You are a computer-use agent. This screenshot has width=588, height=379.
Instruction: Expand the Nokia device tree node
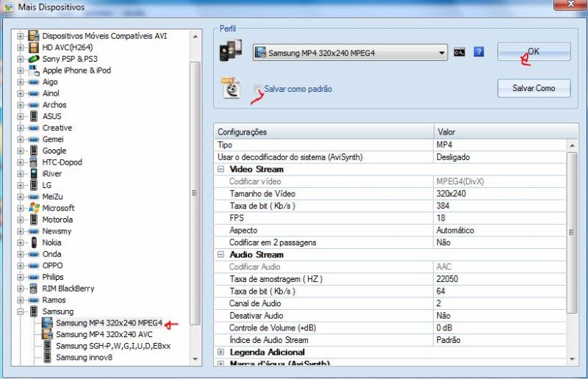21,242
